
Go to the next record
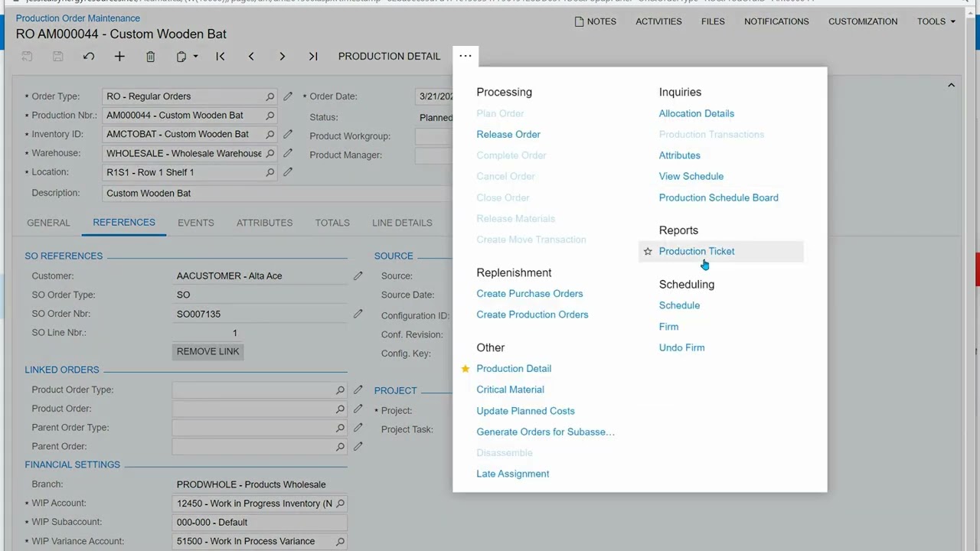282,56
